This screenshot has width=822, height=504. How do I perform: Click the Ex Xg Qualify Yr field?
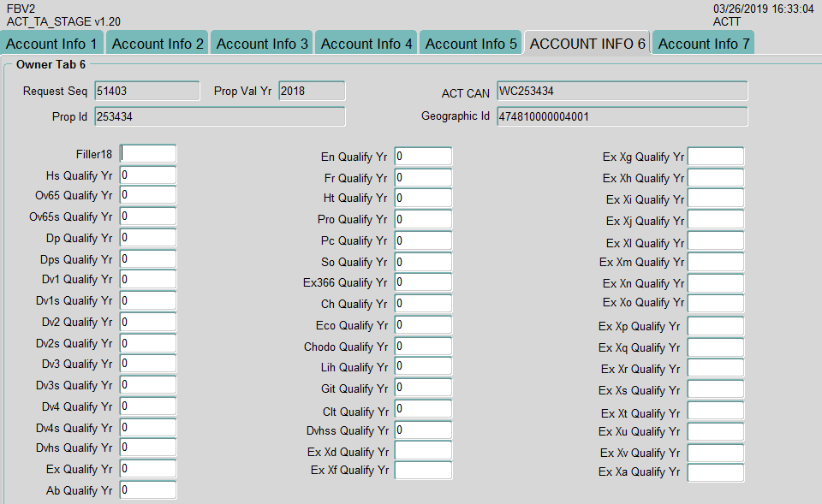pyautogui.click(x=716, y=157)
